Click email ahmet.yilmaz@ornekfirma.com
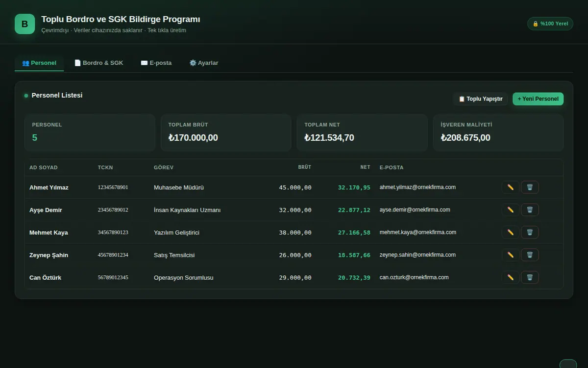This screenshot has height=368, width=588. [418, 187]
